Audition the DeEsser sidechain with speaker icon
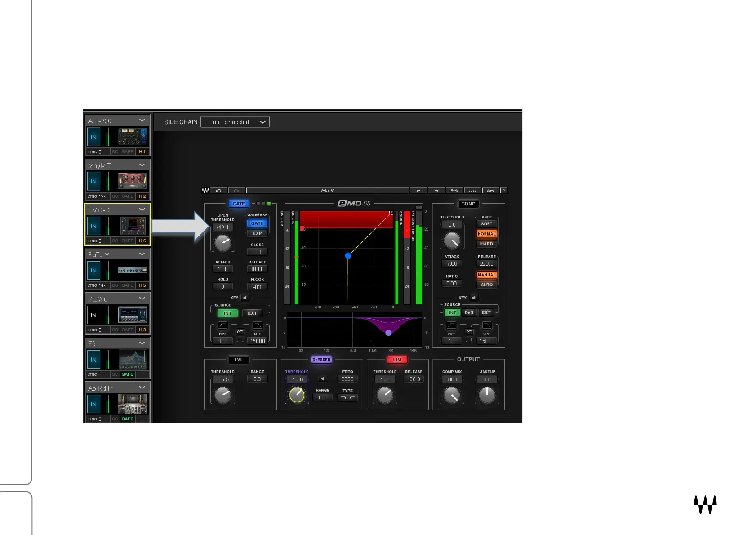The width and height of the screenshot is (756, 535). [x=322, y=379]
